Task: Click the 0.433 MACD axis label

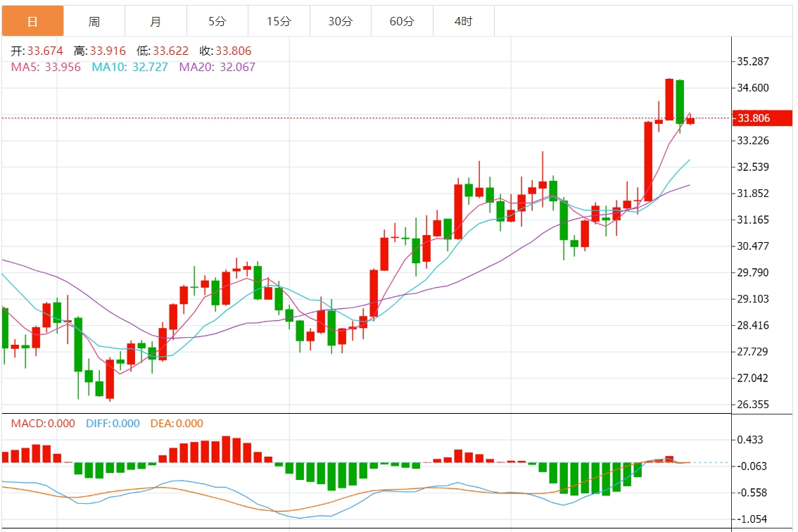Action: 750,440
